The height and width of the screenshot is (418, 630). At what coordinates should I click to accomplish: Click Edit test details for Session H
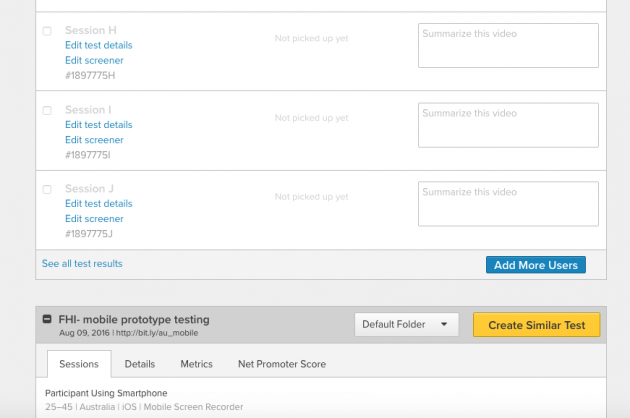[x=98, y=45]
